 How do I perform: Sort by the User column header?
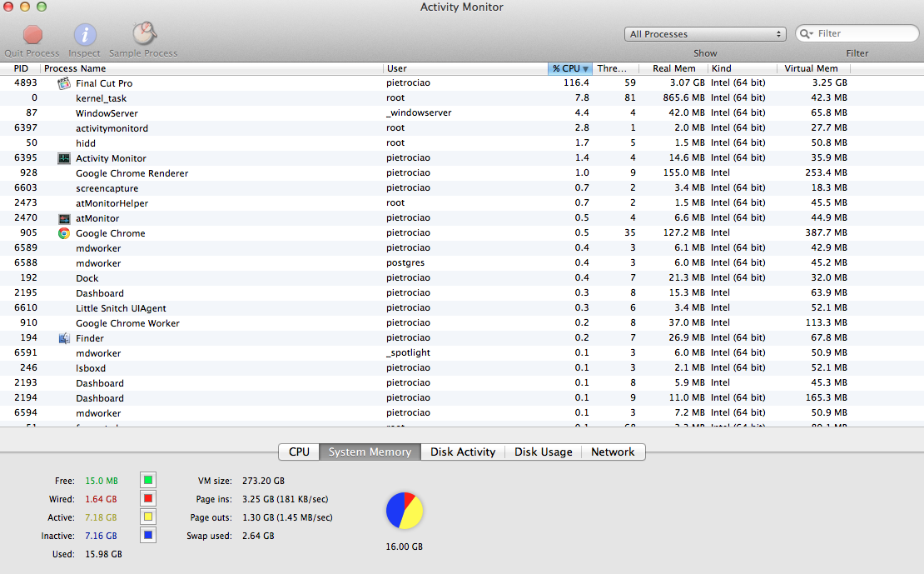[x=465, y=68]
